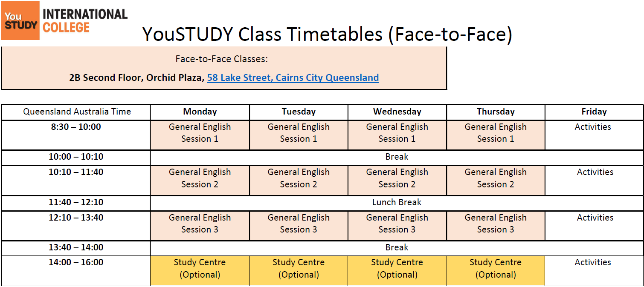The width and height of the screenshot is (644, 287).
Task: Click the YouSTUDY Class Timetables page title
Action: [327, 34]
